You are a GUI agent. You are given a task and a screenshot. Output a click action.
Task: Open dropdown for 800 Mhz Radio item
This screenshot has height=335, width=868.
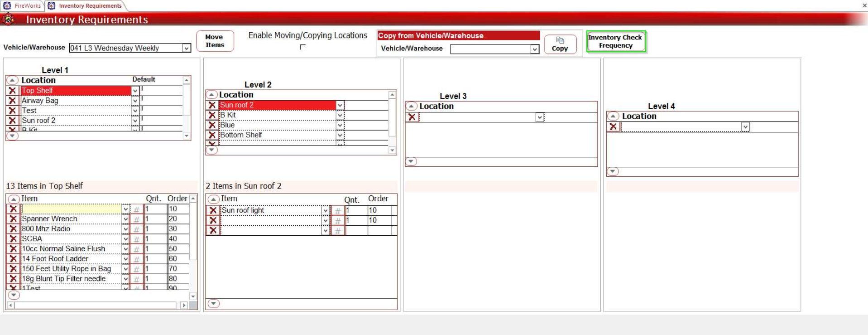point(125,229)
